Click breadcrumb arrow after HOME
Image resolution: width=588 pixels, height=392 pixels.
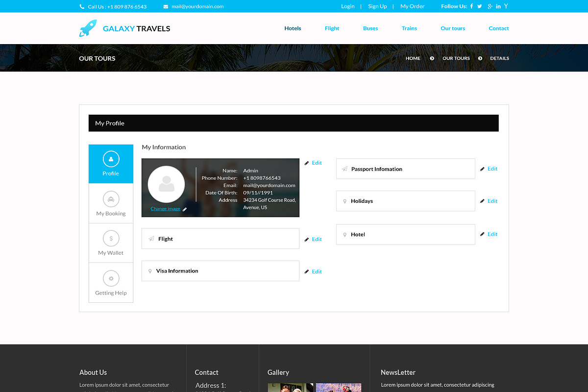[432, 58]
